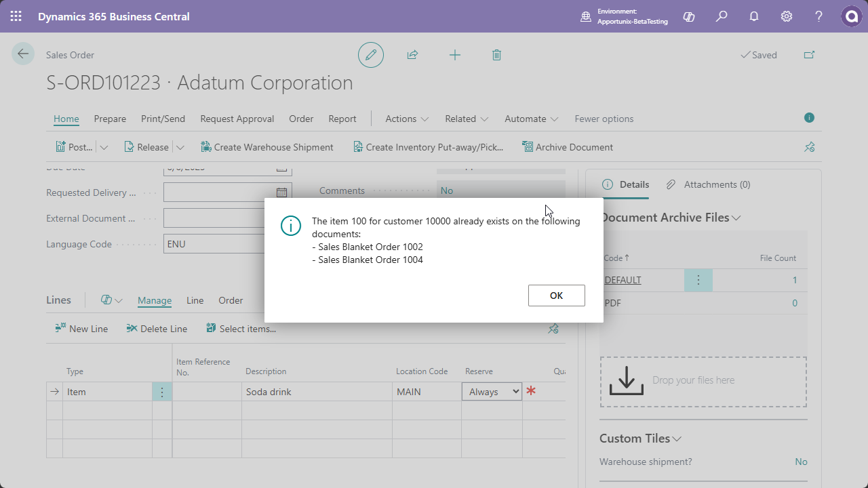This screenshot has width=868, height=488.
Task: Open the settings gear
Action: (787, 16)
